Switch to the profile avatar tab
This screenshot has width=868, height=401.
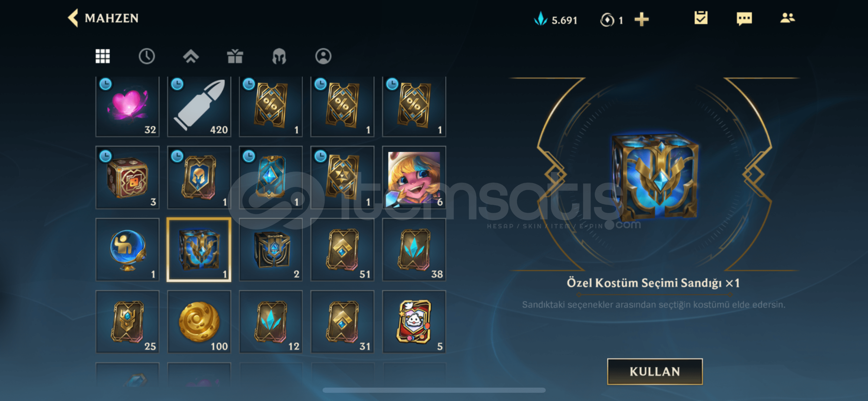click(x=323, y=56)
